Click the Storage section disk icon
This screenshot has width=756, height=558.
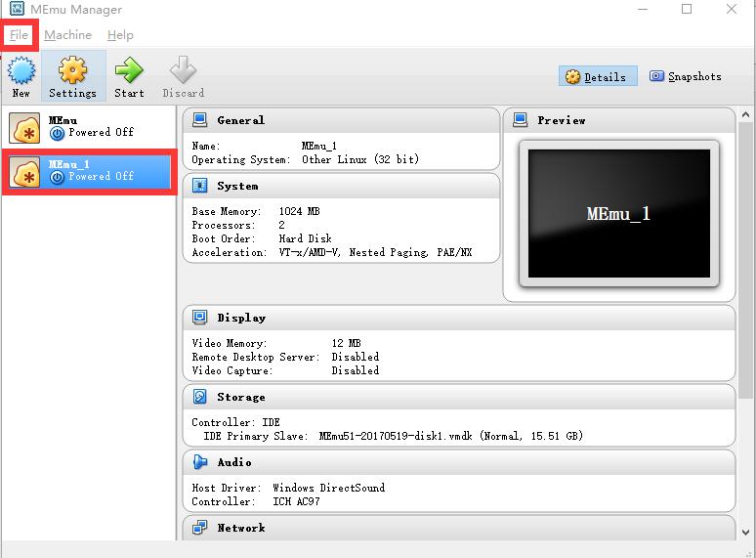point(200,397)
